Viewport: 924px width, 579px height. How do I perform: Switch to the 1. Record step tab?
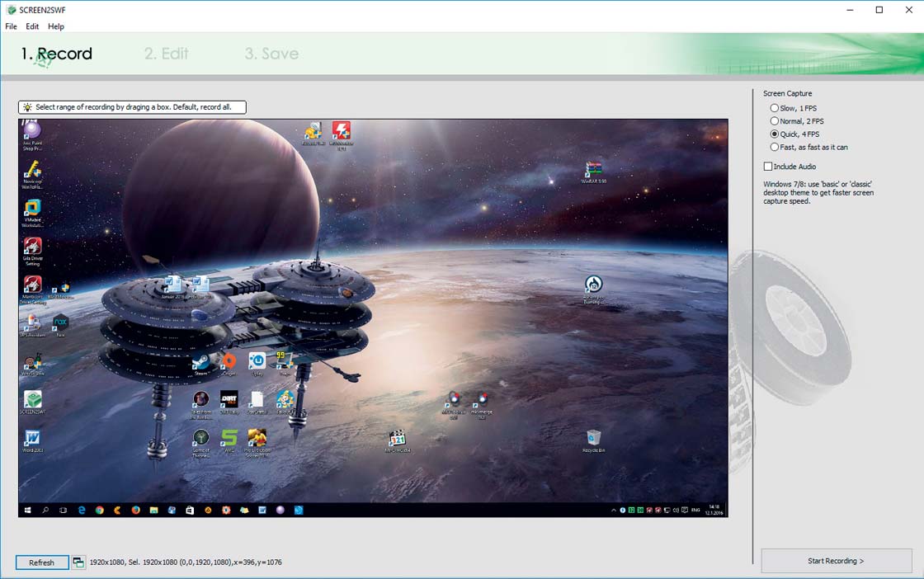pos(57,54)
